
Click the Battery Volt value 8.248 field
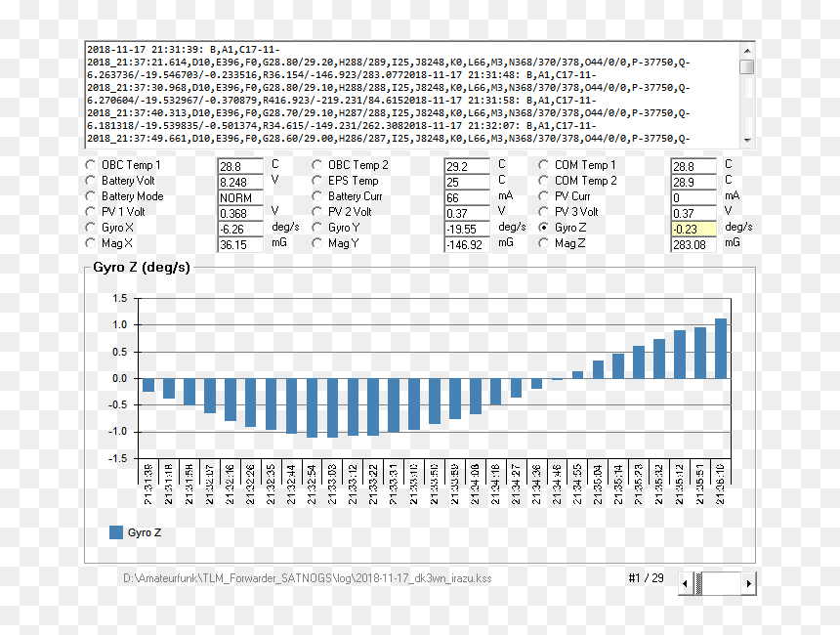pos(240,182)
